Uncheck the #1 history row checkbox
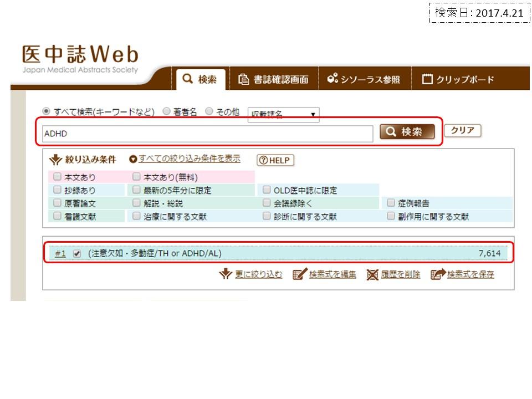The image size is (532, 399). point(77,253)
